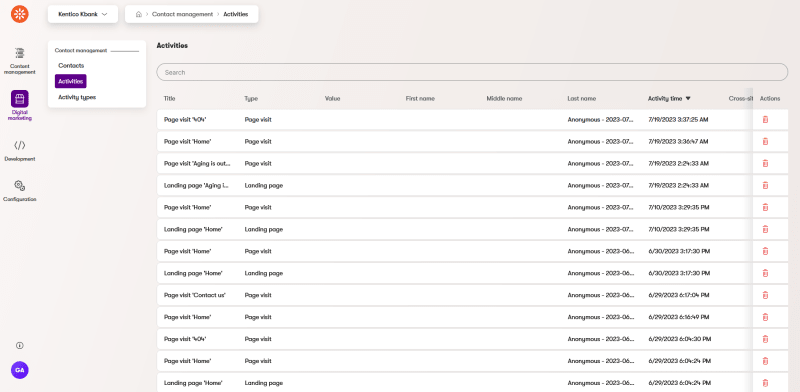Delete Page visit 'Home' activity at 3:36:47 AM
The height and width of the screenshot is (392, 800).
765,141
